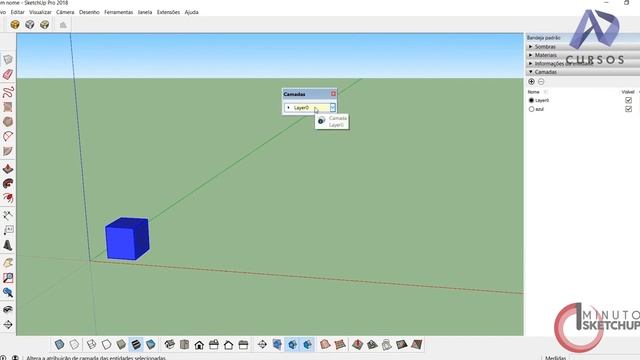Open the Editar menu
Viewport: 640px width, 360px height.
point(18,12)
